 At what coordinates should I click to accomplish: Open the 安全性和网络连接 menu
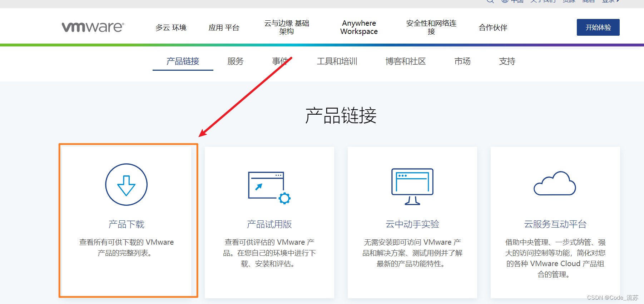[431, 27]
